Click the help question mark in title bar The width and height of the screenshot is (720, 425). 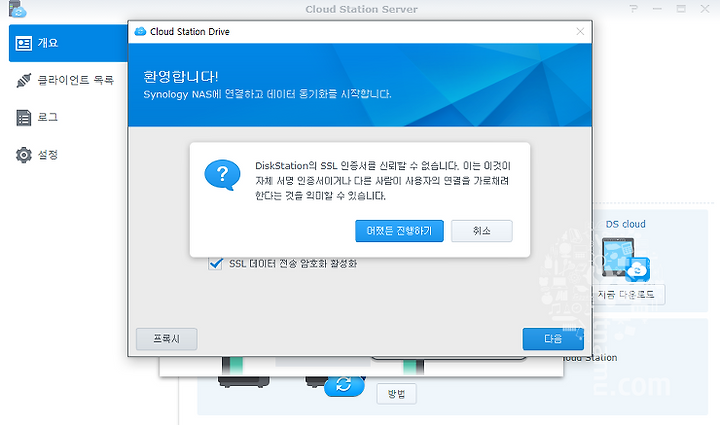click(x=634, y=9)
